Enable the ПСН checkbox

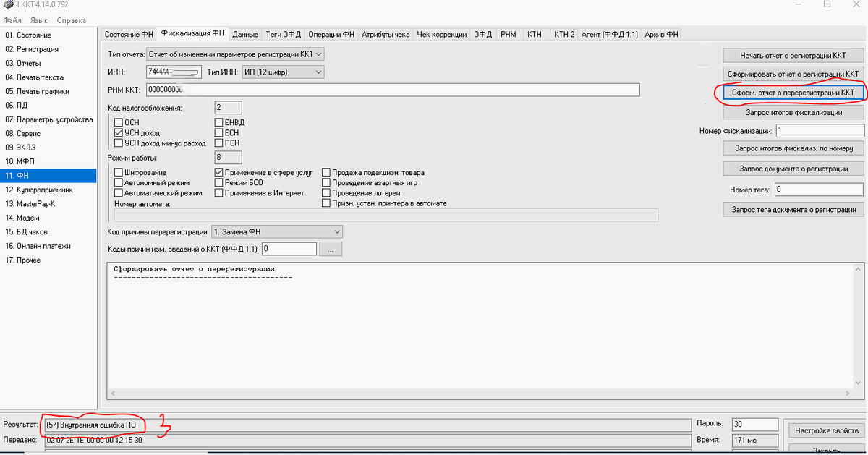point(218,143)
